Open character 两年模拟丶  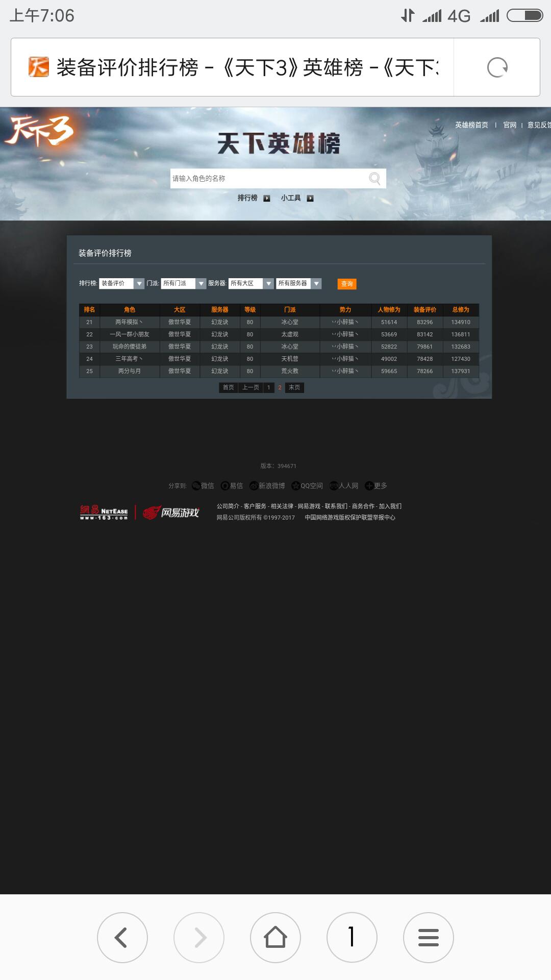[x=130, y=322]
